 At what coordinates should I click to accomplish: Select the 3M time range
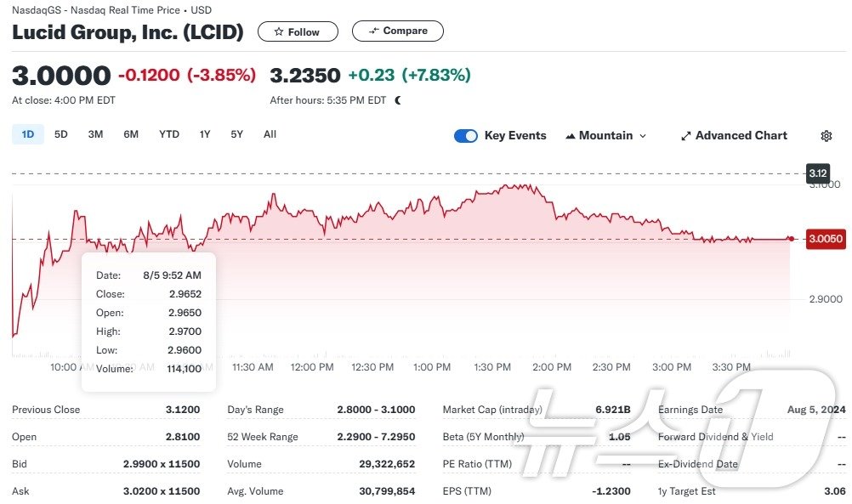click(x=95, y=134)
